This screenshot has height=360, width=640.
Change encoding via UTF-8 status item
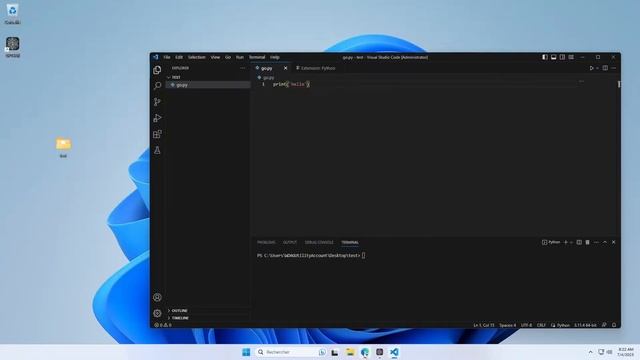pyautogui.click(x=527, y=325)
